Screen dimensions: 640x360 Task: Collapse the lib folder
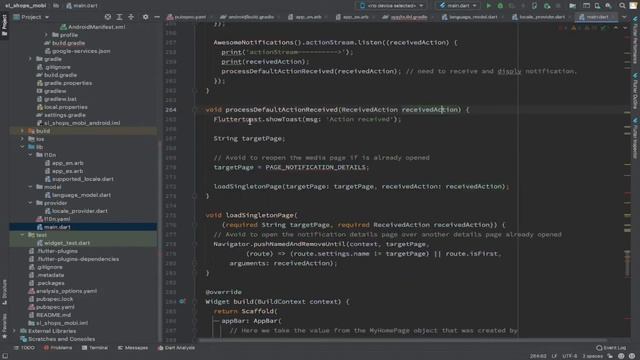pyautogui.click(x=22, y=147)
